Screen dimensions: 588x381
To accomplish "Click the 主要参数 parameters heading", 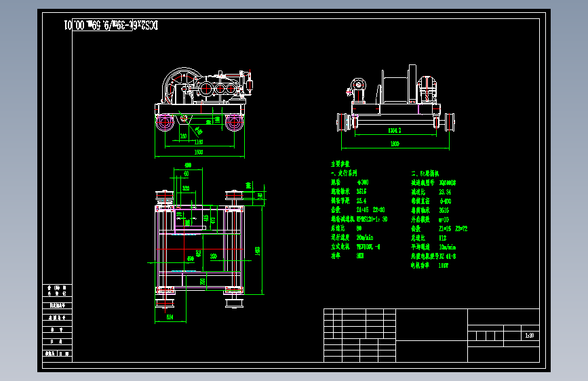I will [340, 164].
